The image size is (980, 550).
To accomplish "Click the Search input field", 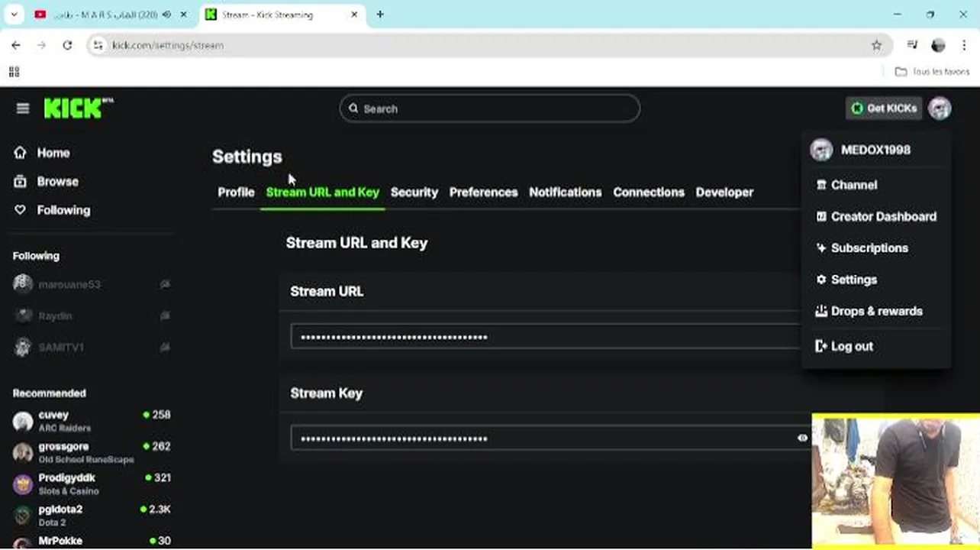I will (x=489, y=108).
